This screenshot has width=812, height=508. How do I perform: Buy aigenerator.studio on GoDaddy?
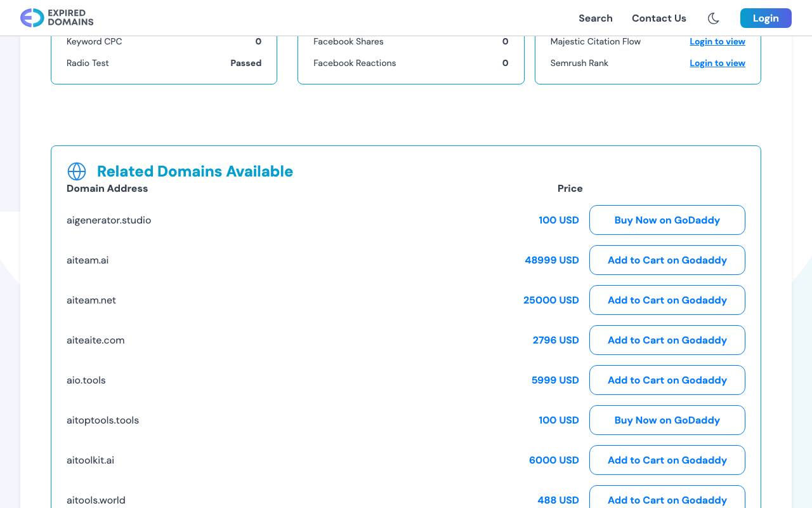point(667,220)
